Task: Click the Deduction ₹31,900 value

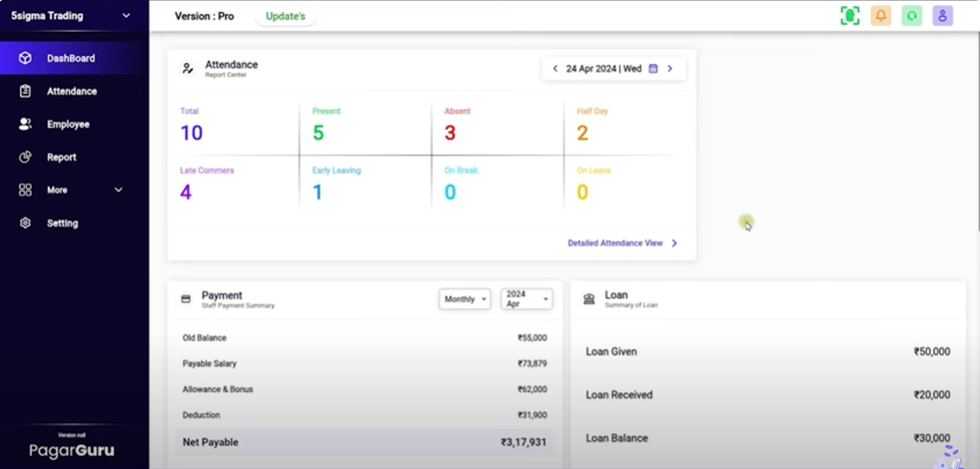Action: pos(532,414)
